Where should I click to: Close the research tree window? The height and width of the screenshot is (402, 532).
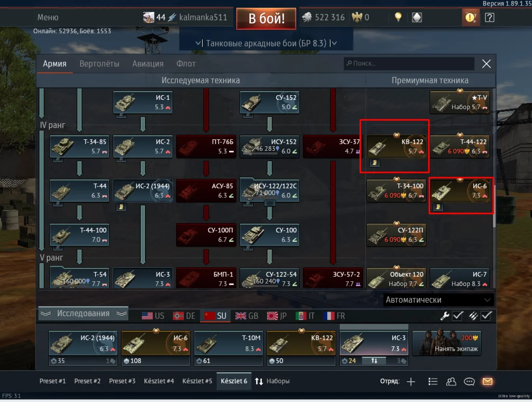[486, 63]
